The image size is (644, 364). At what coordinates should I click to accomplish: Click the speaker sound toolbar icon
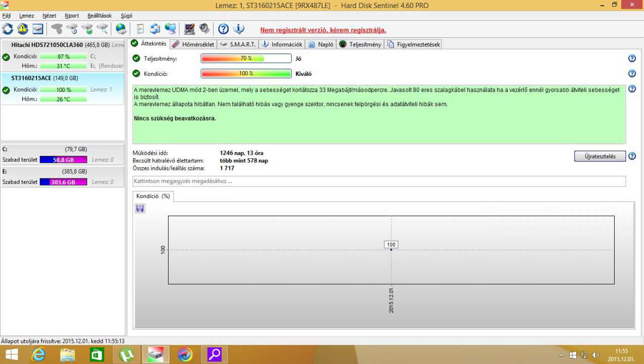(x=205, y=29)
